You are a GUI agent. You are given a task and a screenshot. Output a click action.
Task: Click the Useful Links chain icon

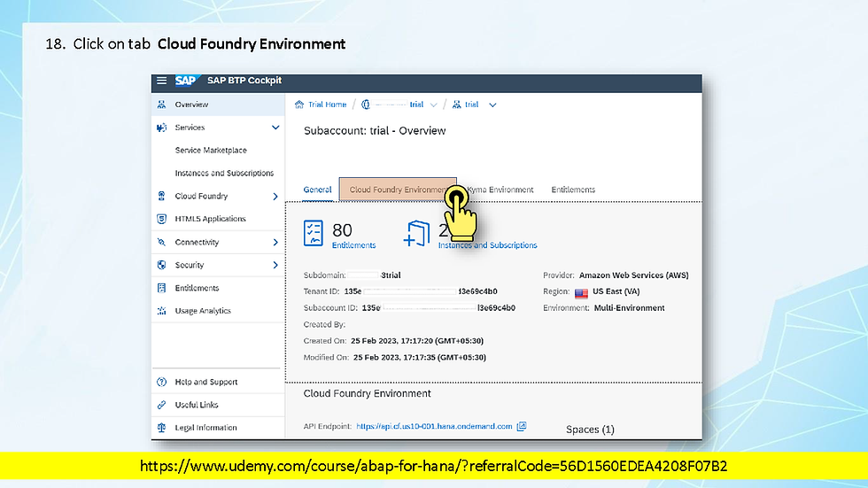point(161,405)
